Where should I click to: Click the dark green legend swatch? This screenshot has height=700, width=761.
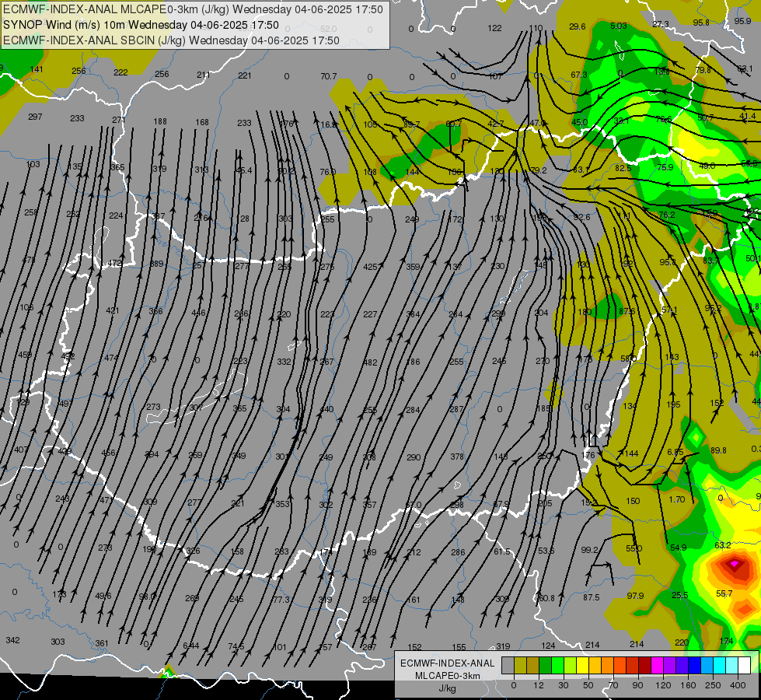[x=545, y=665]
